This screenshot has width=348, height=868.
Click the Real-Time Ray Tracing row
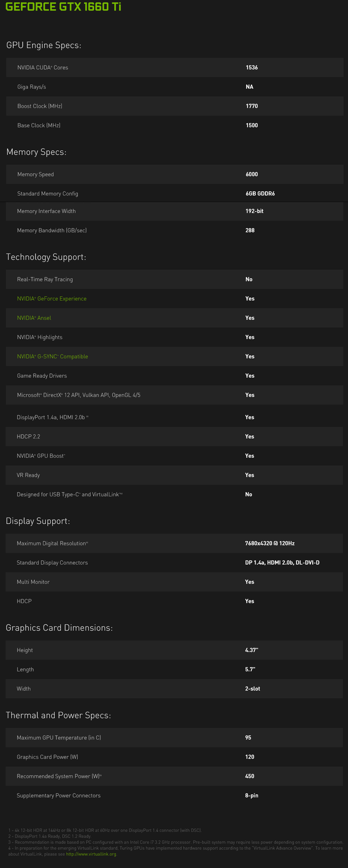(174, 279)
